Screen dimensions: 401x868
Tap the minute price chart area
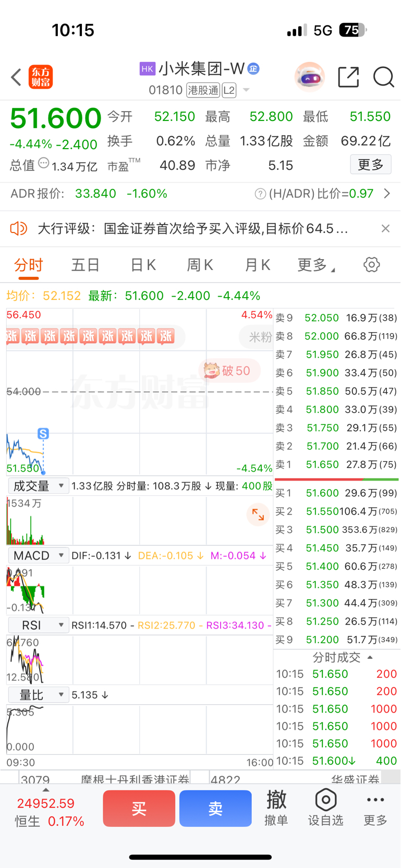click(140, 392)
